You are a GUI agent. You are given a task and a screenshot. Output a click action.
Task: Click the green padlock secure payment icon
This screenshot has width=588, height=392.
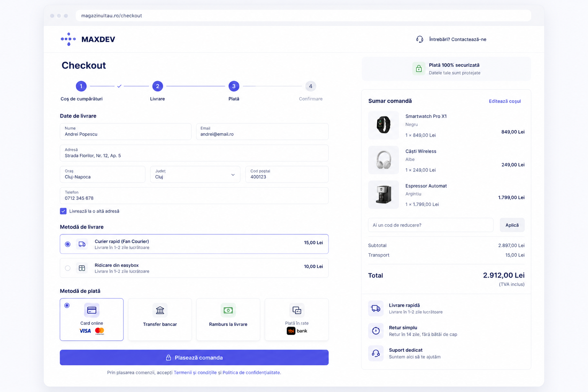pos(419,69)
